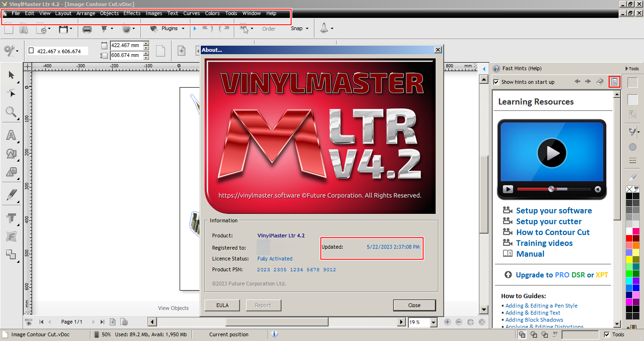The image size is (644, 341).
Task: Click the Print icon in toolbar
Action: coord(87,29)
